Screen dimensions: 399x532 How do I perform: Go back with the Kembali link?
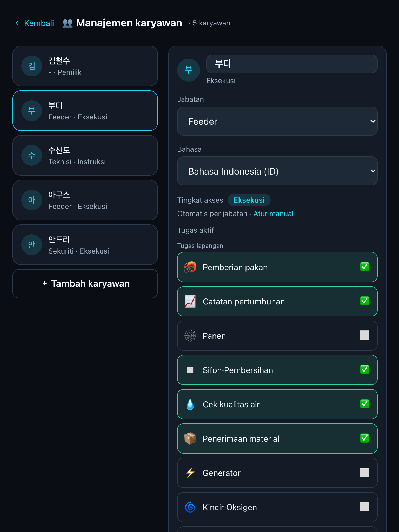[34, 23]
